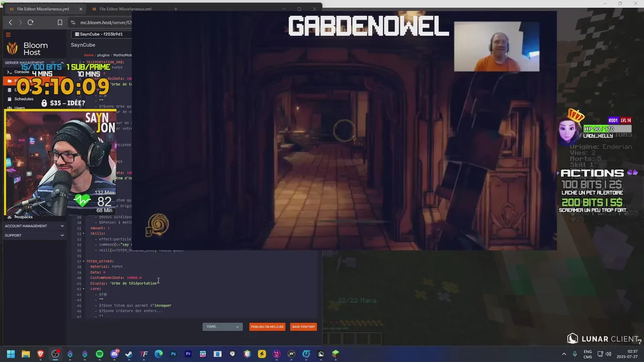Click the SaynJon streamer webcam overlay
644x362 pixels.
pos(60,163)
